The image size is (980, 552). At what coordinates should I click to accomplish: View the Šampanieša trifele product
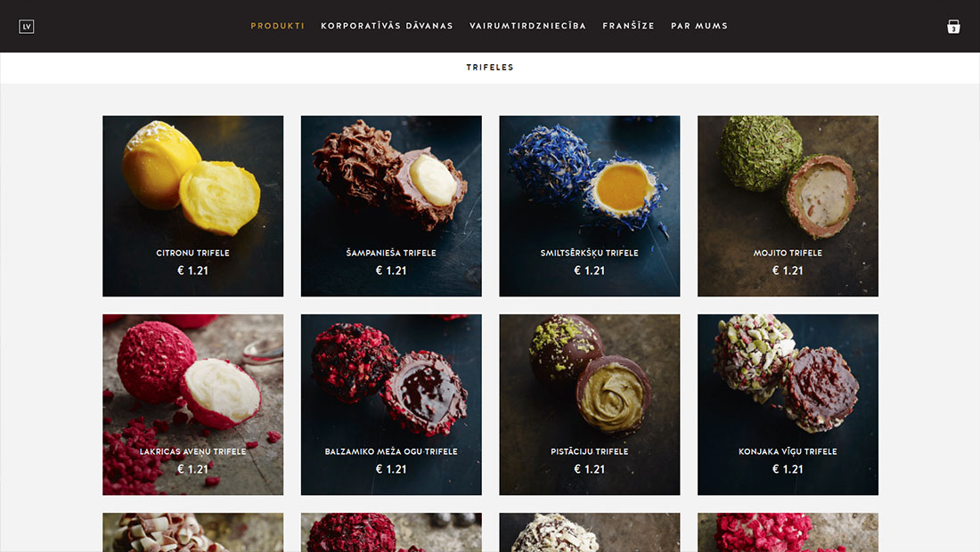click(391, 206)
